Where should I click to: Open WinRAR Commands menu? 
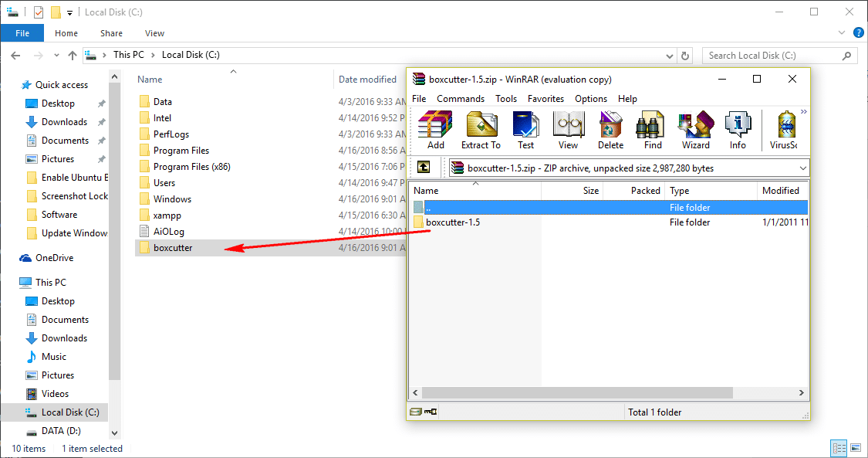pos(461,99)
